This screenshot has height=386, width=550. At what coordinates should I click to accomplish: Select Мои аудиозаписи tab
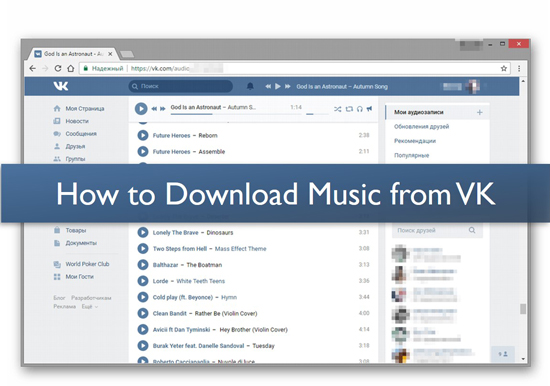tap(419, 112)
